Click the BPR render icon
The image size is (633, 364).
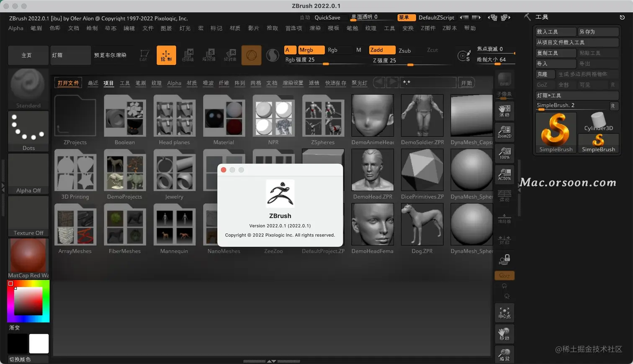(x=504, y=79)
